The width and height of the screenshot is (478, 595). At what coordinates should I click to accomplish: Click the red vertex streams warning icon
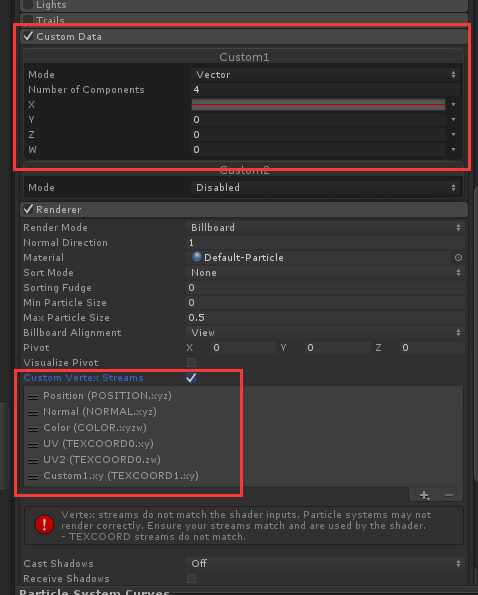click(x=44, y=525)
